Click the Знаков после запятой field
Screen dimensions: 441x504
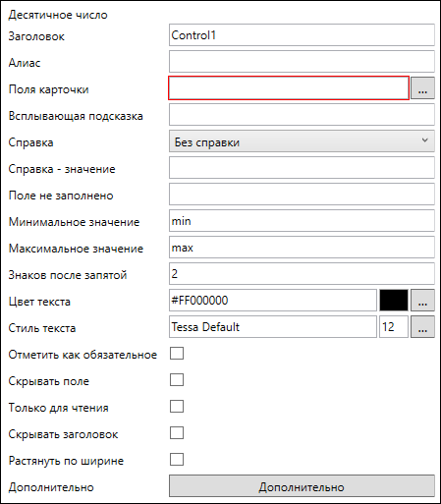(302, 273)
